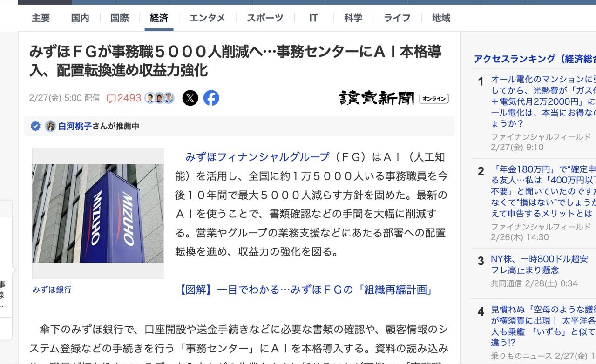
Task: Open the ライフ tab
Action: click(397, 18)
